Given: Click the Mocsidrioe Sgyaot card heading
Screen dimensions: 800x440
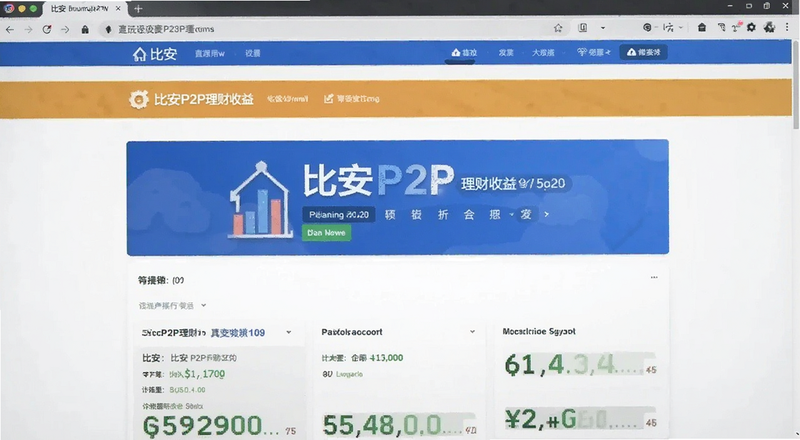Looking at the screenshot, I should point(539,332).
